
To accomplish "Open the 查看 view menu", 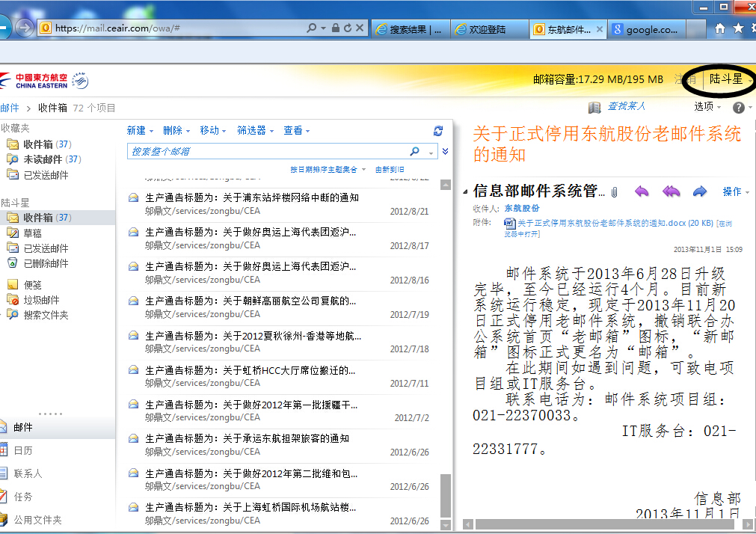I will tap(297, 130).
